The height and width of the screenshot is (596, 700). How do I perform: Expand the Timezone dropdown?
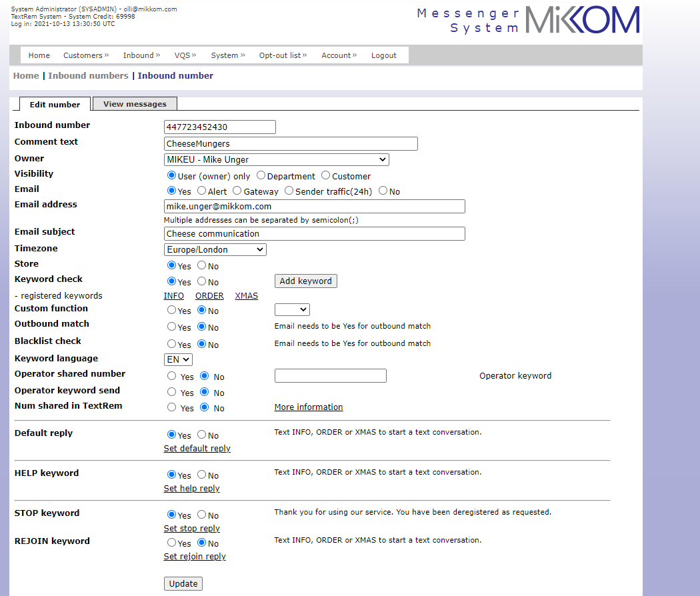(x=215, y=250)
